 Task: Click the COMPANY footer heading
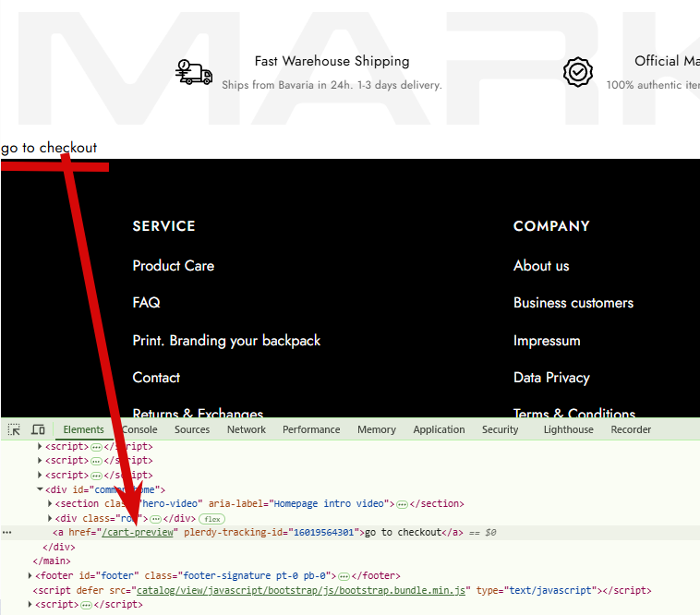551,226
